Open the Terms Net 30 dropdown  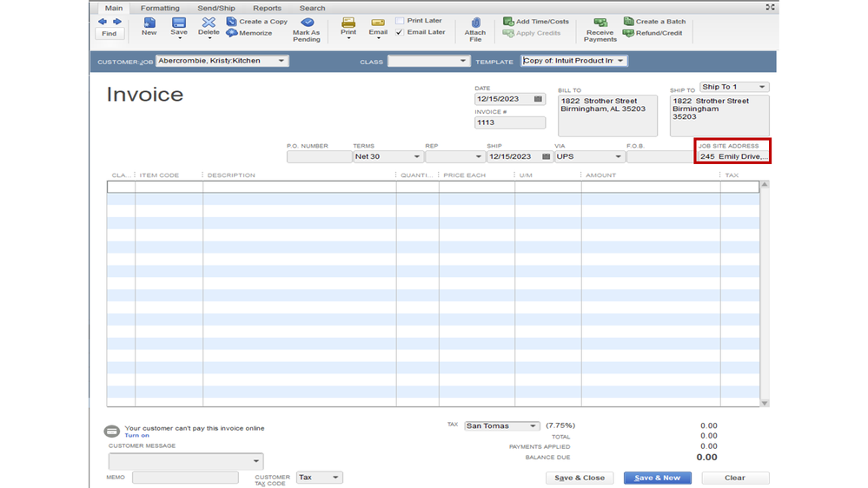coord(417,157)
